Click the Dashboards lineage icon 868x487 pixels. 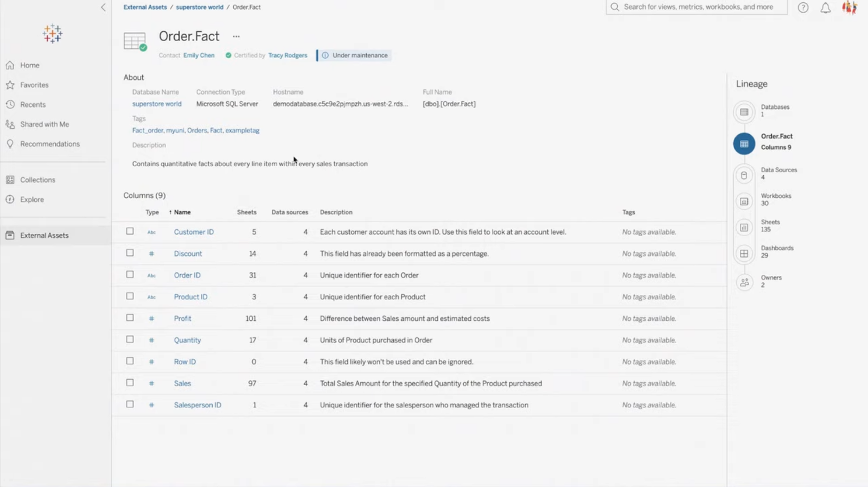point(744,254)
